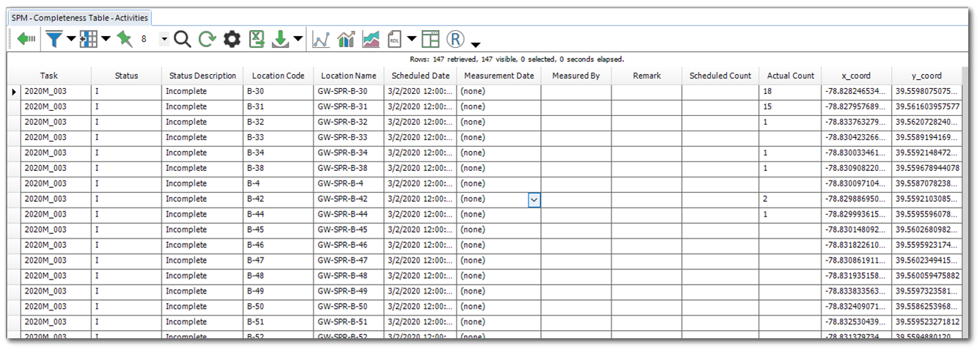Click the row selector for the B-30 row
The height and width of the screenshot is (350, 980).
tap(13, 92)
